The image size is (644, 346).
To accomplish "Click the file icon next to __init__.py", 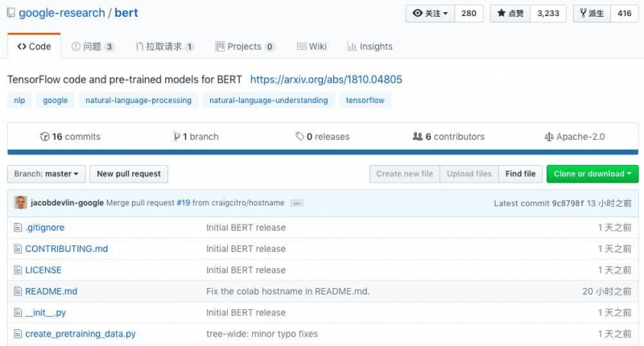I will (18, 313).
